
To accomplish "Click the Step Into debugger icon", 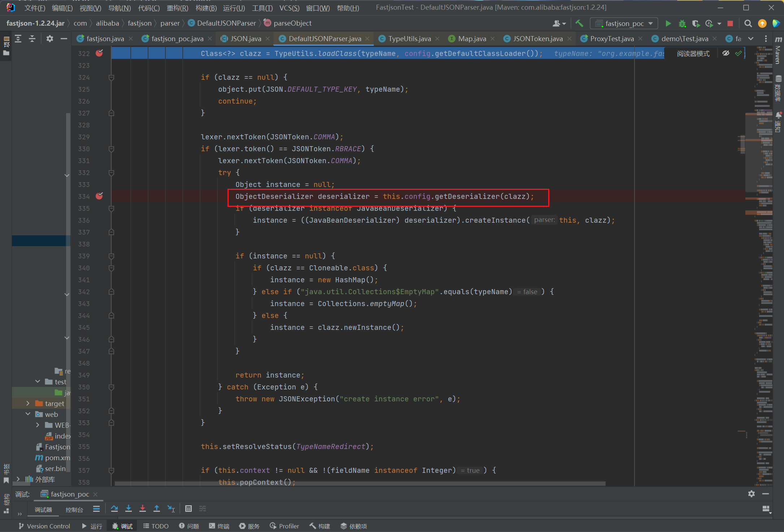I will 129,509.
